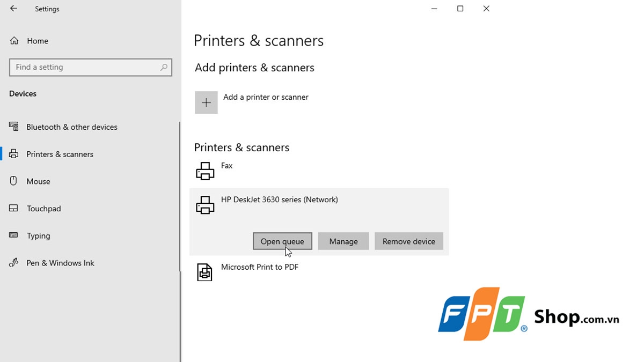Click the Remove device button
This screenshot has height=362, width=644.
tap(408, 241)
